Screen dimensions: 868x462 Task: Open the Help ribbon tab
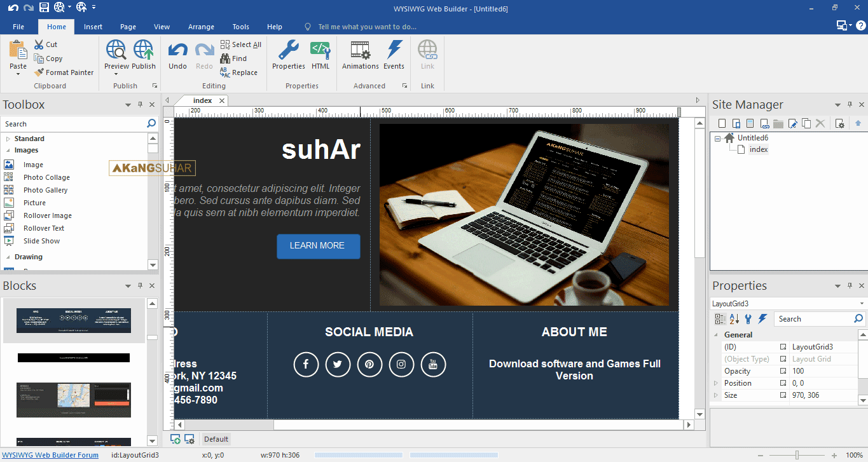[275, 27]
